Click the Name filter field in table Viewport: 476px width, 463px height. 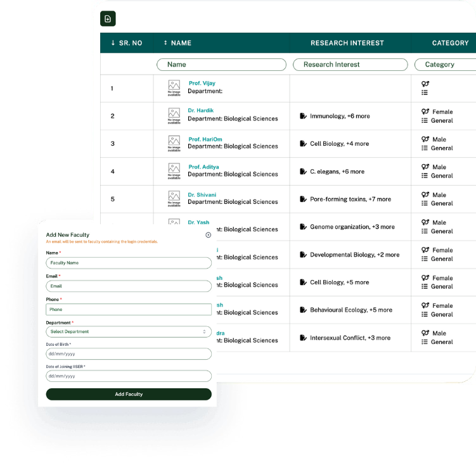[x=221, y=65]
